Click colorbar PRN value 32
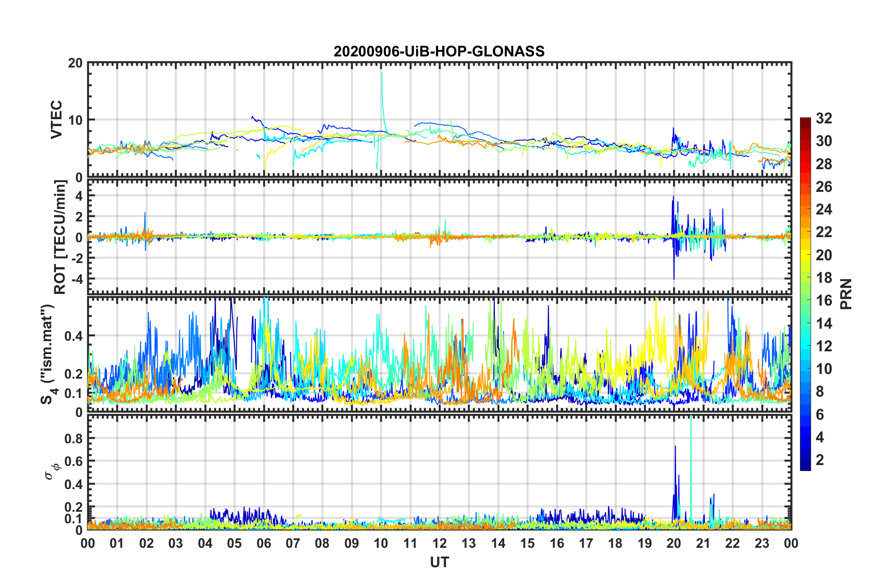Image resolution: width=879 pixels, height=588 pixels. [824, 118]
